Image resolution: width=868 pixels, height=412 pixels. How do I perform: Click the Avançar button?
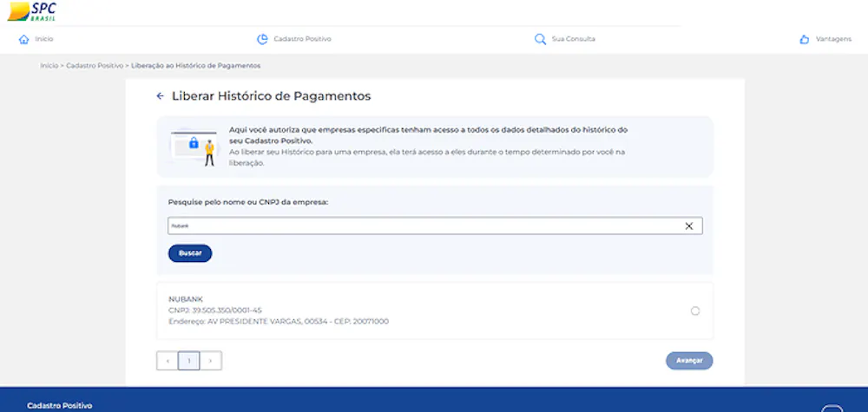(689, 361)
